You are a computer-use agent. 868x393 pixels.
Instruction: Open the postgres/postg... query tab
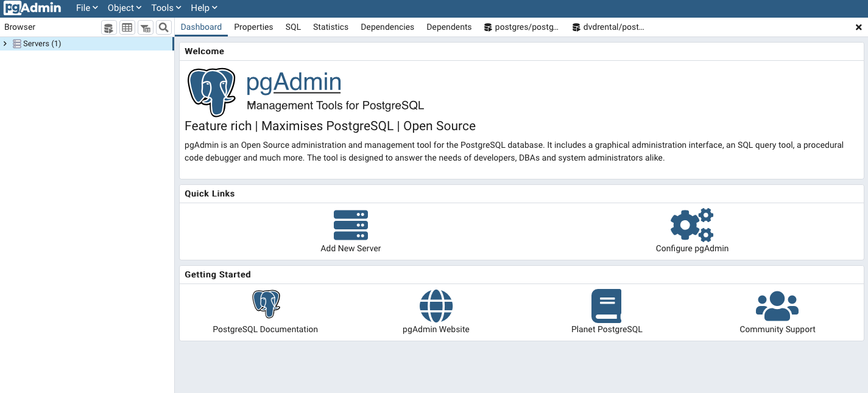coord(521,27)
